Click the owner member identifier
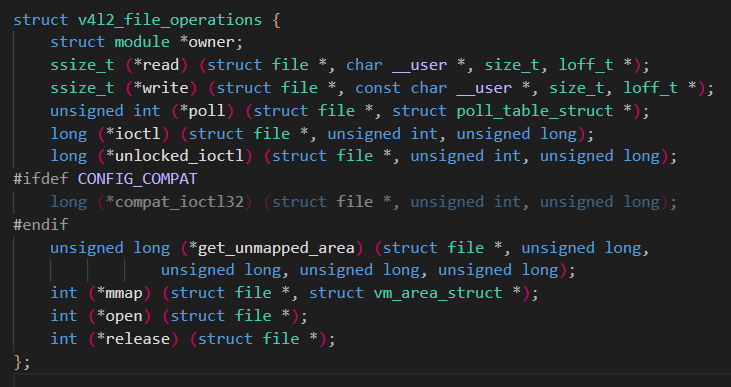731x387 pixels. click(x=211, y=42)
